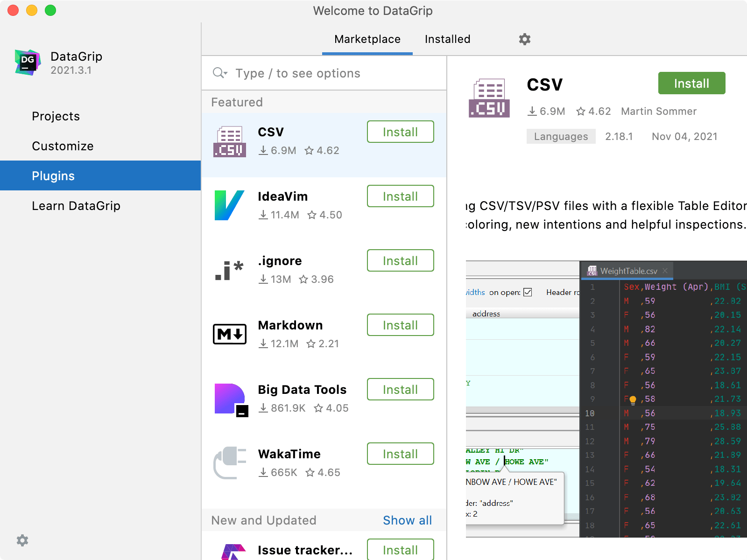Close the WeightTable.csv preview tab
This screenshot has height=560, width=747.
665,271
